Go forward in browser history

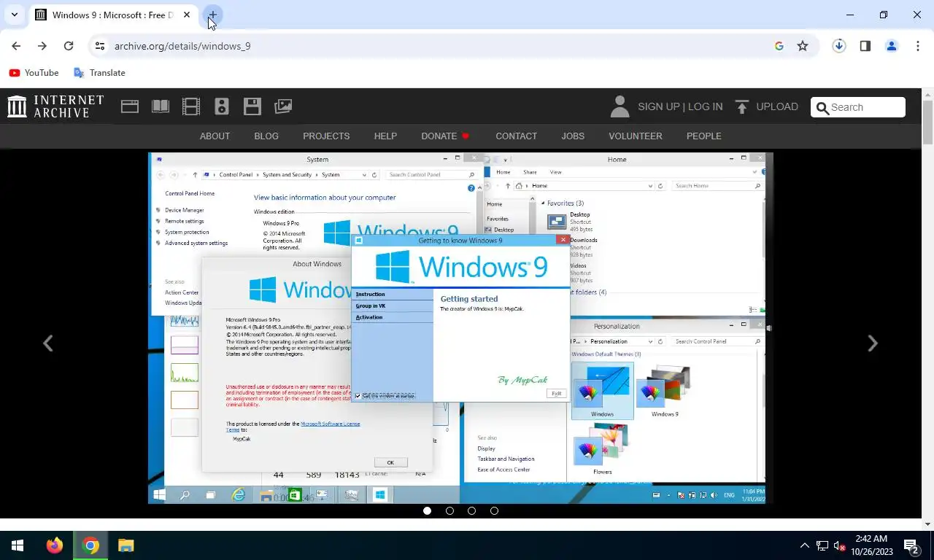coord(42,46)
